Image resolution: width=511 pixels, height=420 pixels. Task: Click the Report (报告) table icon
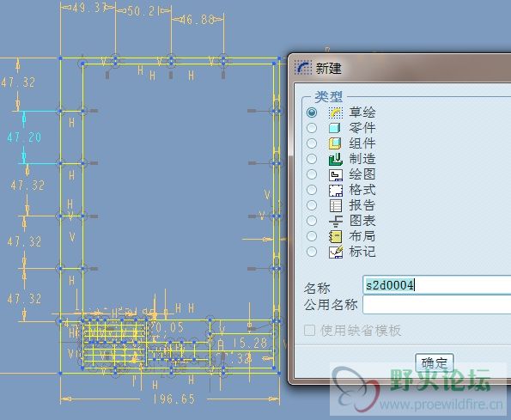335,205
